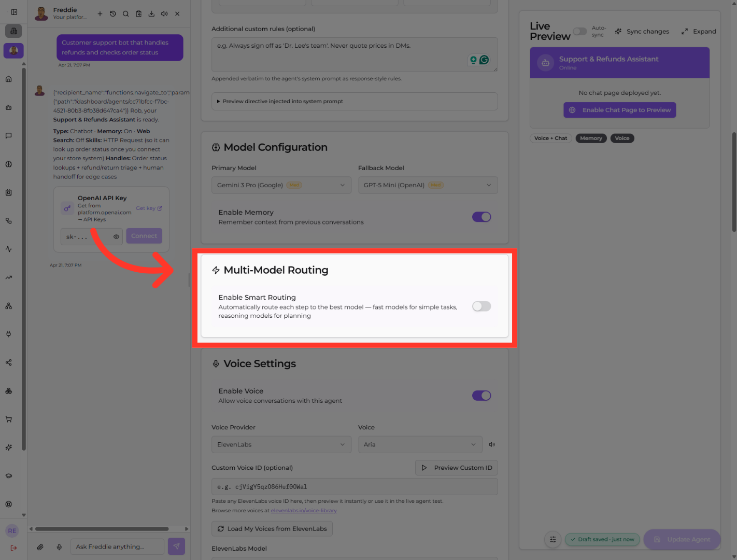This screenshot has height=560, width=737.
Task: Toggle Freddie chat speaker sound icon
Action: tap(164, 14)
